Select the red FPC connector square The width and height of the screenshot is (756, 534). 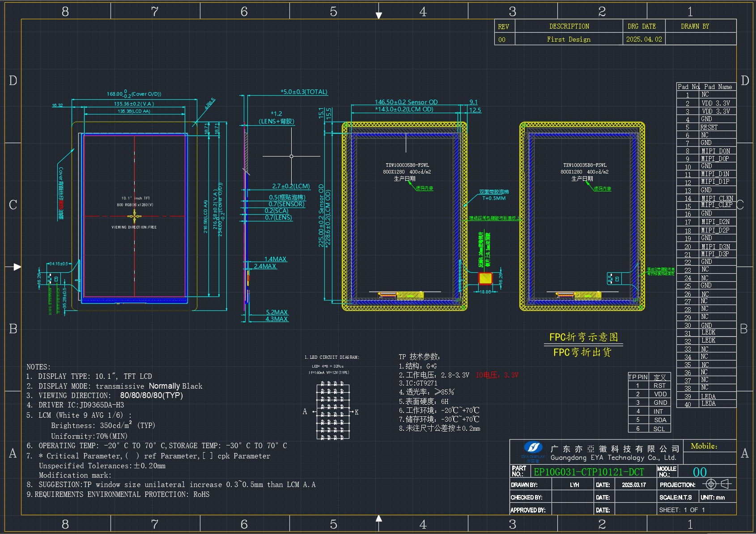(x=485, y=278)
